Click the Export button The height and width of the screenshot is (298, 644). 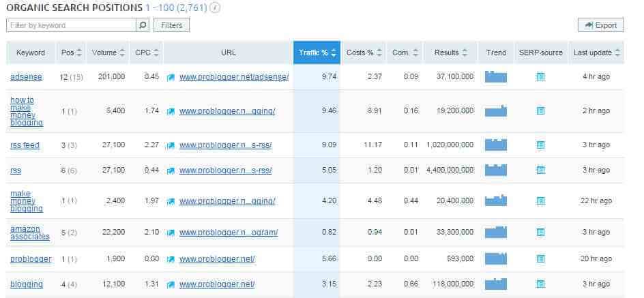point(601,25)
